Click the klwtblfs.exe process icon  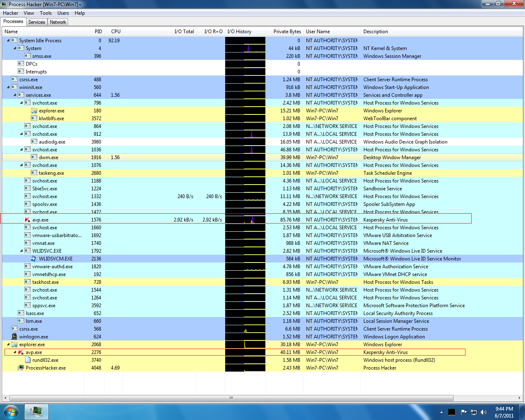coord(34,119)
